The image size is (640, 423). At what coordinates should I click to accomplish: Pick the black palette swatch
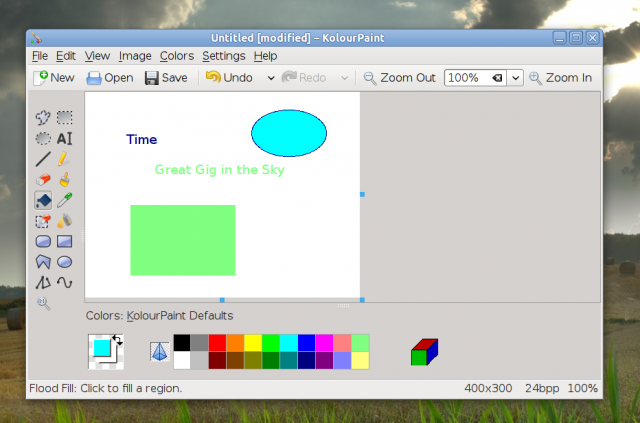[x=182, y=343]
